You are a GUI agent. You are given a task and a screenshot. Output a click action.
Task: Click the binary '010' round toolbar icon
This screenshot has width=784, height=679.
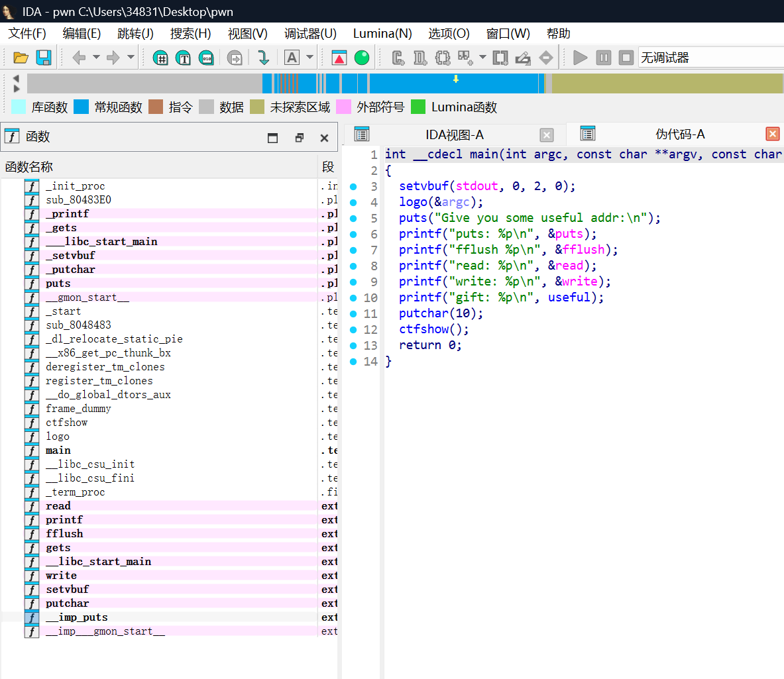click(207, 58)
